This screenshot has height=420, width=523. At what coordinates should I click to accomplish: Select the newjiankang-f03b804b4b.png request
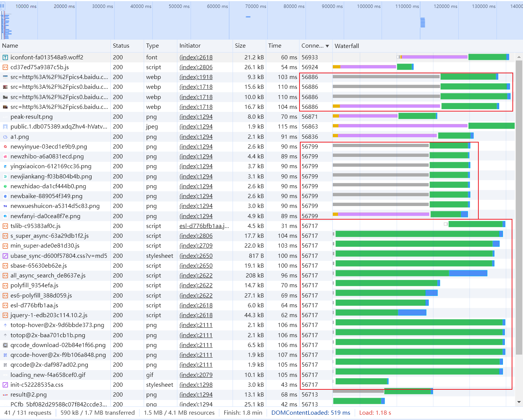[257, 177]
